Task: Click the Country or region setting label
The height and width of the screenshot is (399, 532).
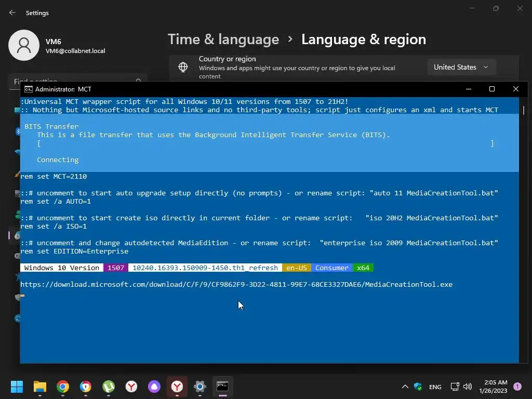Action: pos(228,59)
